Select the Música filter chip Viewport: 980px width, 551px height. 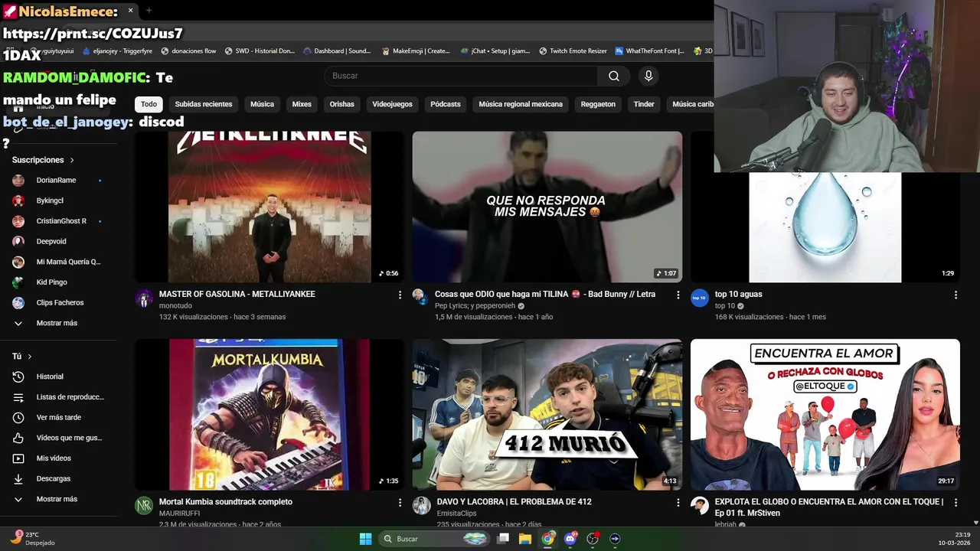pos(262,104)
